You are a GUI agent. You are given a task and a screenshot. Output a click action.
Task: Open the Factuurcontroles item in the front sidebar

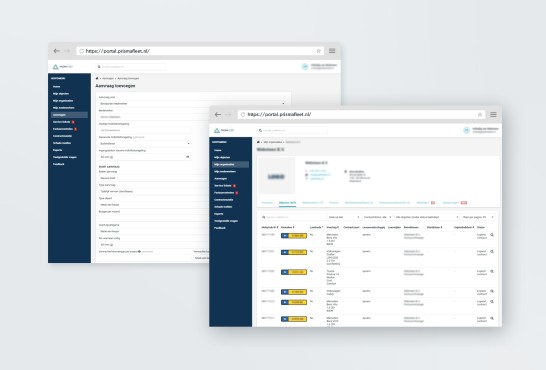(x=224, y=192)
